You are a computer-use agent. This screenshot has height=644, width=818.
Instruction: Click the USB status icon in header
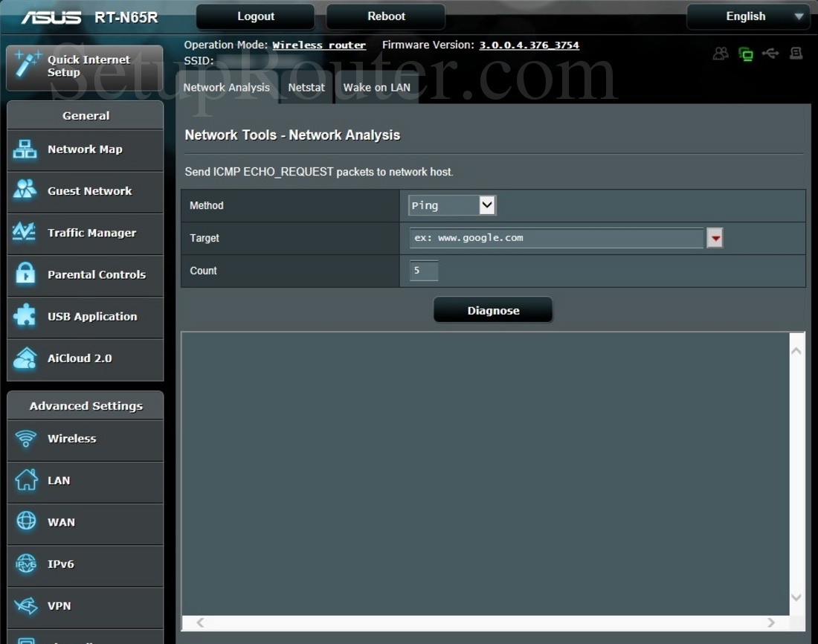[x=770, y=54]
